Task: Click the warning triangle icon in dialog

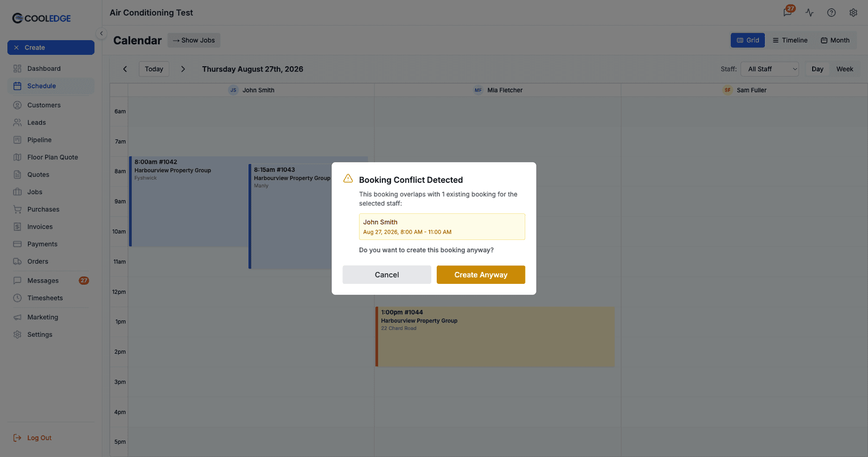Action: tap(348, 179)
